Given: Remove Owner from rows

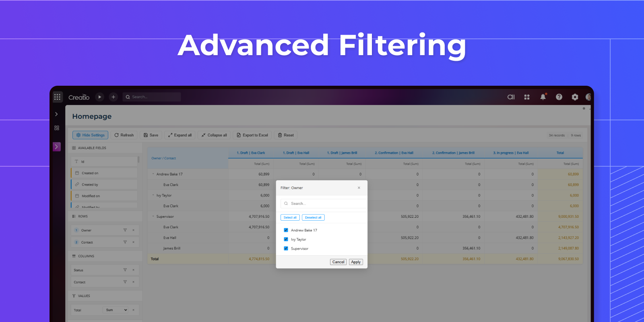Looking at the screenshot, I should tap(133, 230).
